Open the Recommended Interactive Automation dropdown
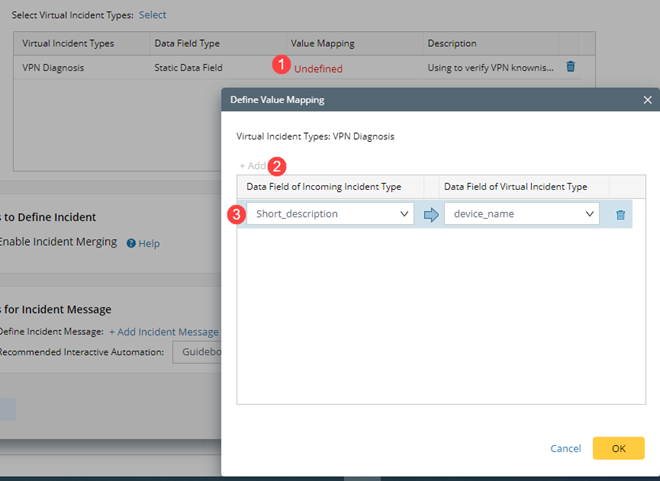Screen dimensions: 660x481 click(197, 352)
